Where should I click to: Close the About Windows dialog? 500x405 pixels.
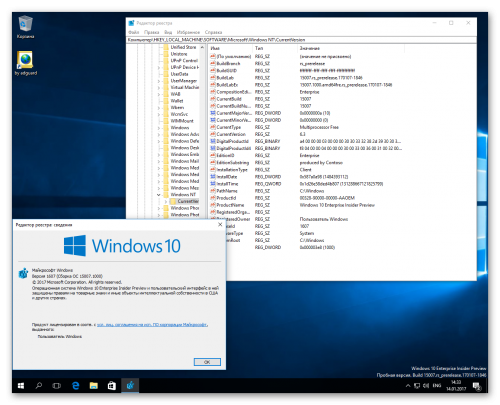point(220,225)
